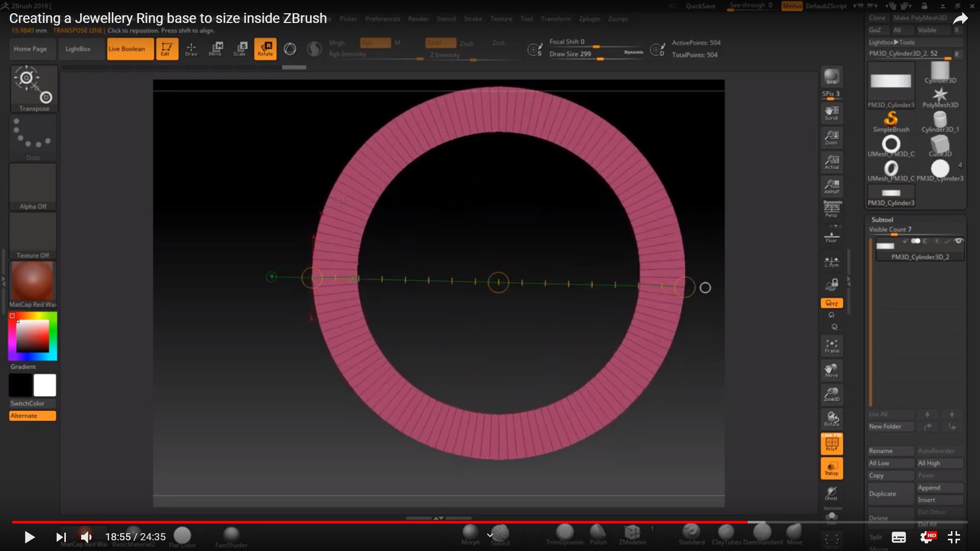Screen dimensions: 980x551
Task: Expand the Subtool palette header
Action: coord(882,219)
